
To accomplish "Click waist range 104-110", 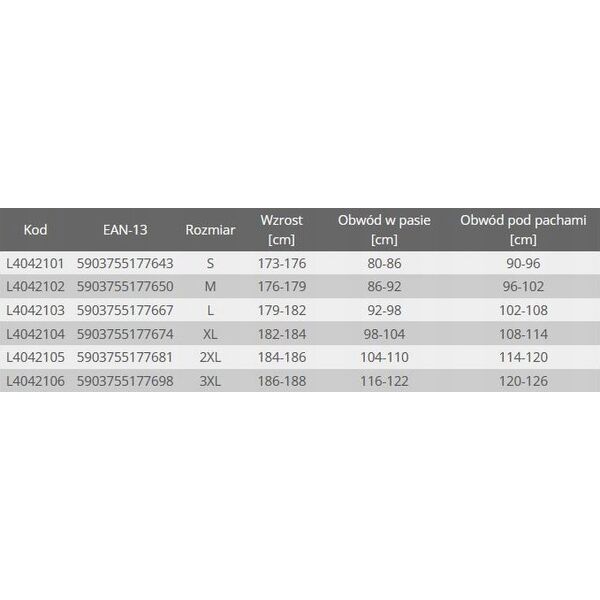I will tap(384, 357).
